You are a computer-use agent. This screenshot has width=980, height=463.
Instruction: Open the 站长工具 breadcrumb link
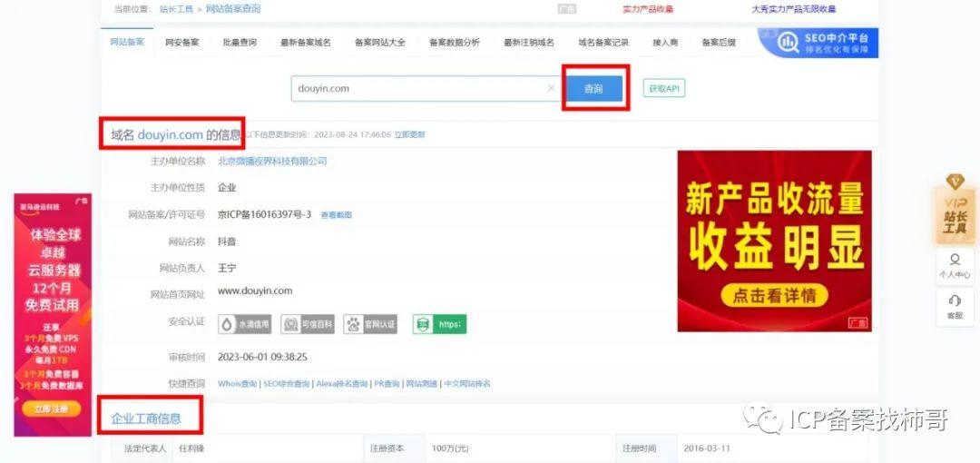click(x=176, y=9)
